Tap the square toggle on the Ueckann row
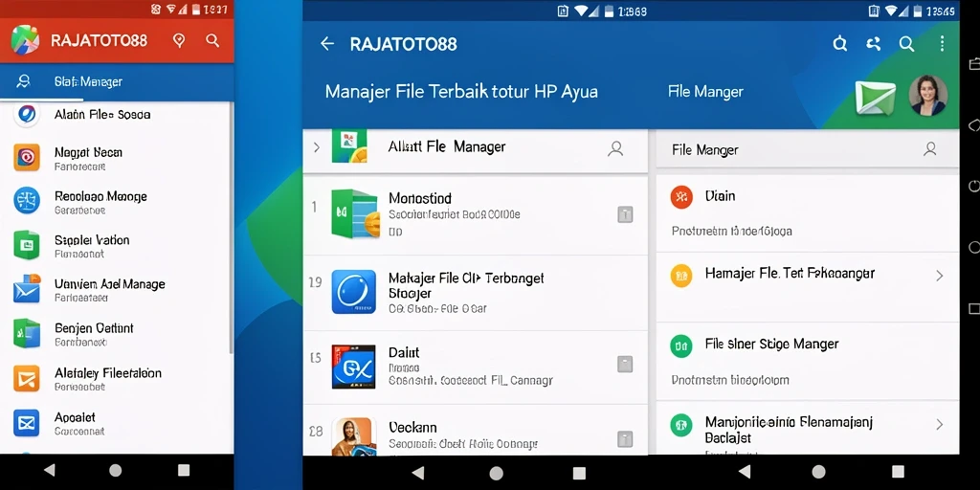Image resolution: width=980 pixels, height=490 pixels. pos(625,438)
